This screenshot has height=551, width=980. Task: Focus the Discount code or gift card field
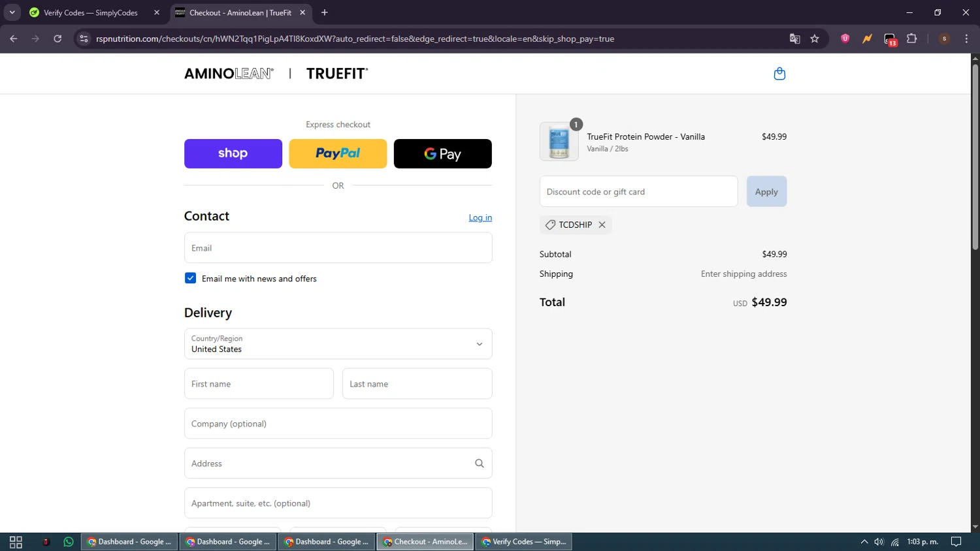(638, 191)
